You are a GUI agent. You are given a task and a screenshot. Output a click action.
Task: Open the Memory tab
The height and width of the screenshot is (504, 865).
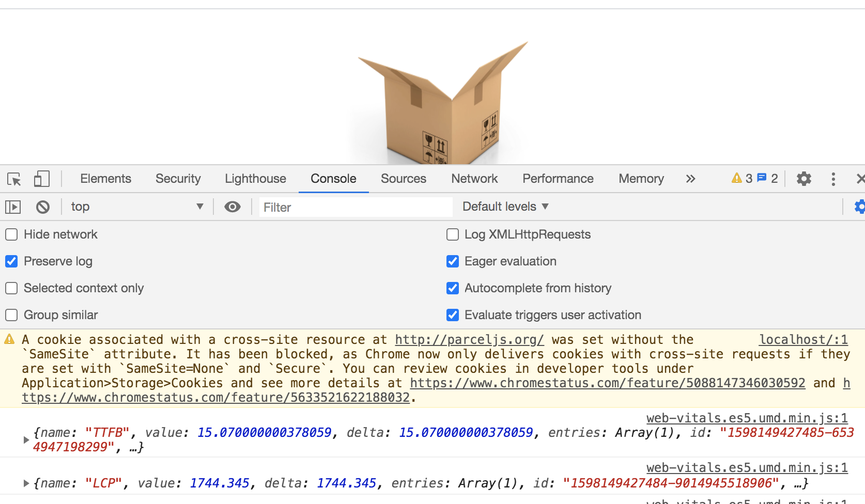coord(641,179)
